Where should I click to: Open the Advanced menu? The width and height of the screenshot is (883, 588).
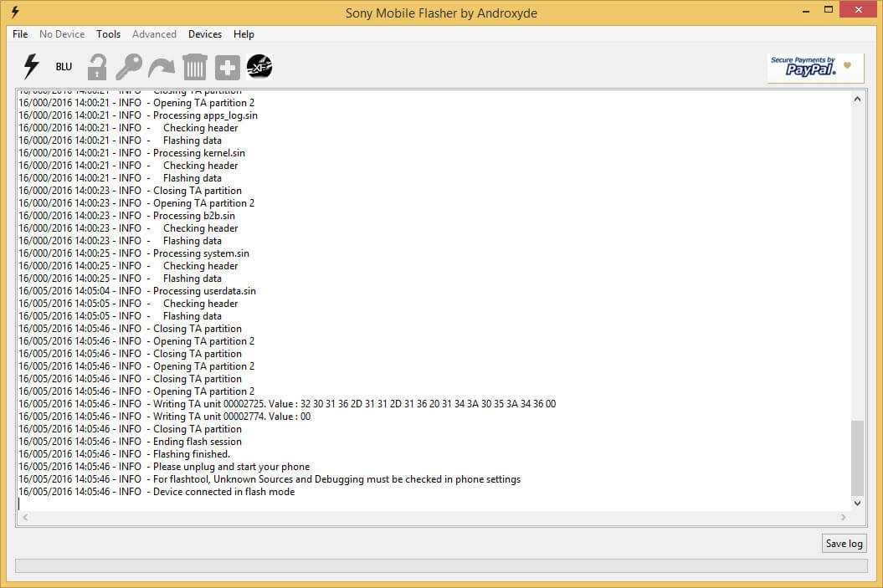154,34
